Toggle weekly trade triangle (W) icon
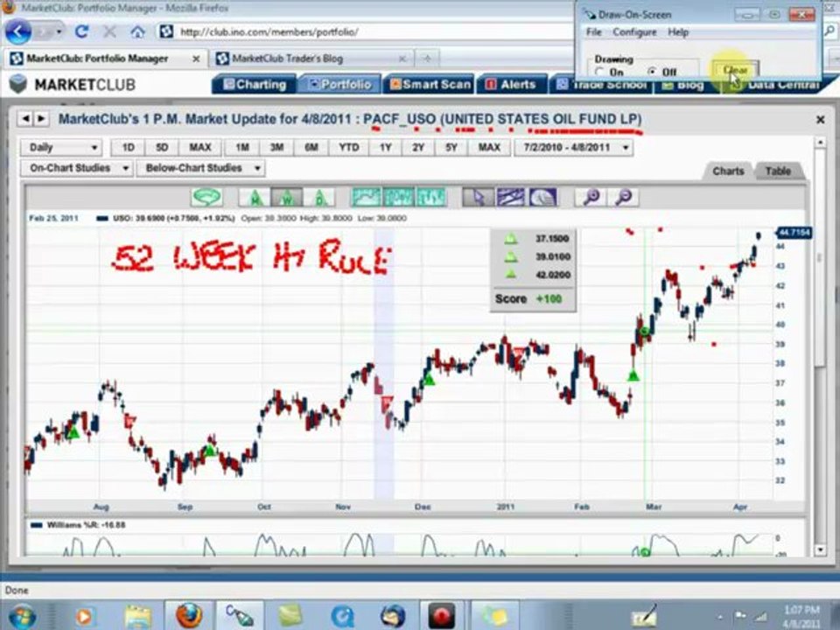 287,198
